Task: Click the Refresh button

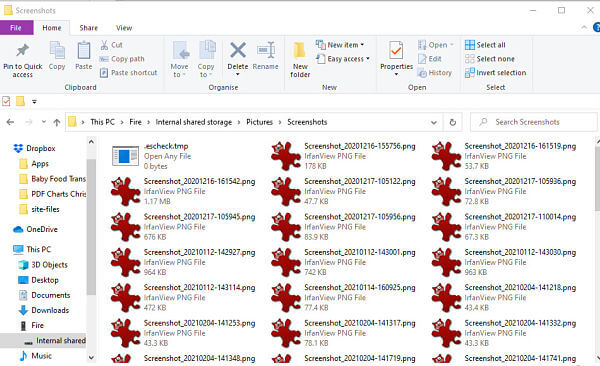Action: 453,122
